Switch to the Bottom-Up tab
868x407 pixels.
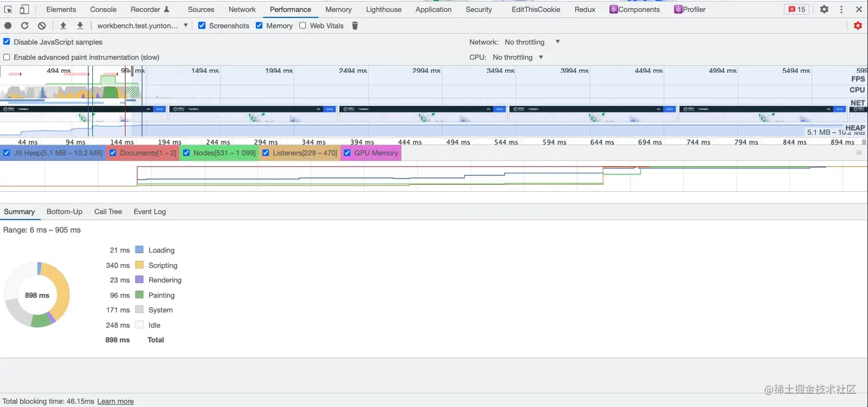click(x=64, y=212)
